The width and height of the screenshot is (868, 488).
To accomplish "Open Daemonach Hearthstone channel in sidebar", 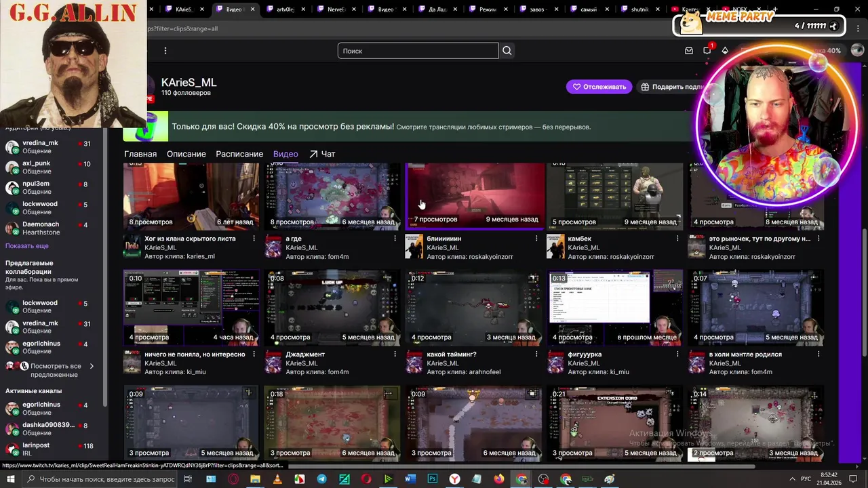I will pyautogui.click(x=51, y=228).
